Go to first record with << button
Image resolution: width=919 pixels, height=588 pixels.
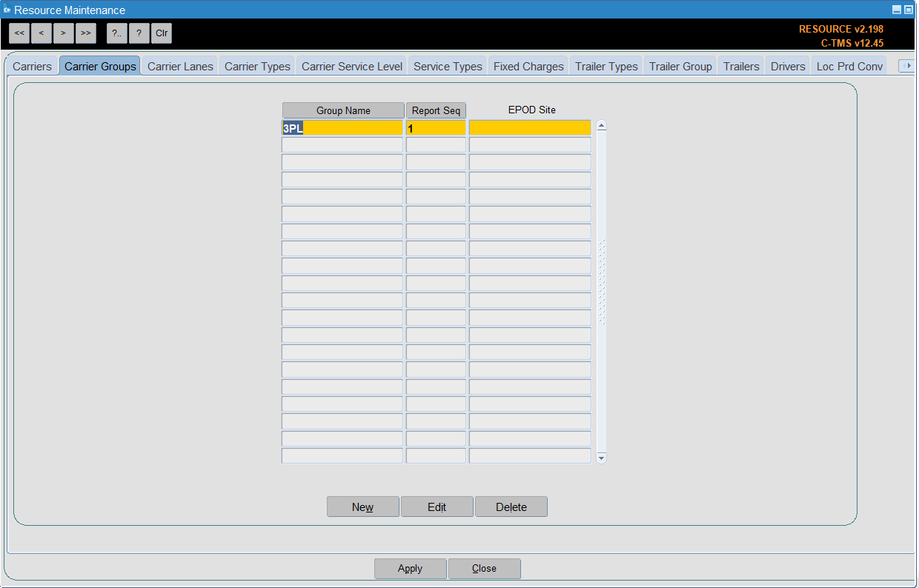(x=19, y=33)
